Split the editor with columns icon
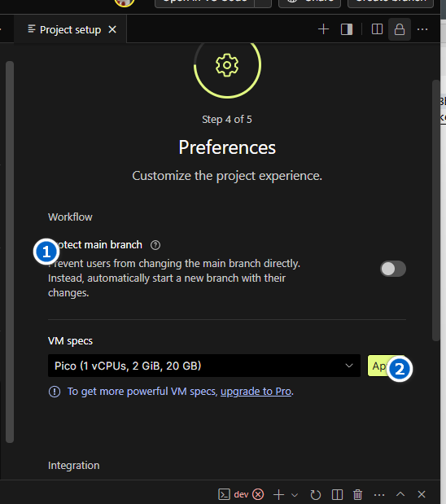446x504 pixels. pos(377,29)
